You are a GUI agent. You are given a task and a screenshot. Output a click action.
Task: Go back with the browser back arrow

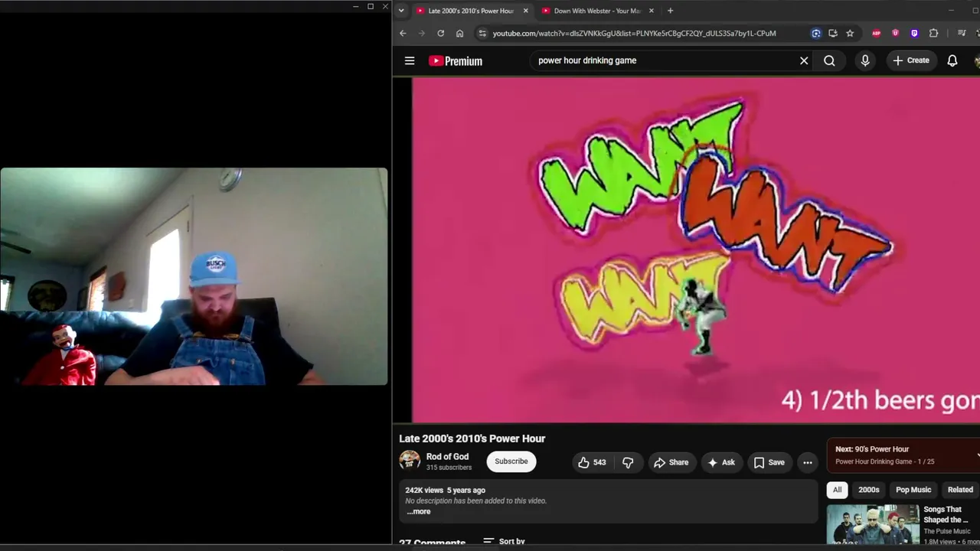click(403, 33)
